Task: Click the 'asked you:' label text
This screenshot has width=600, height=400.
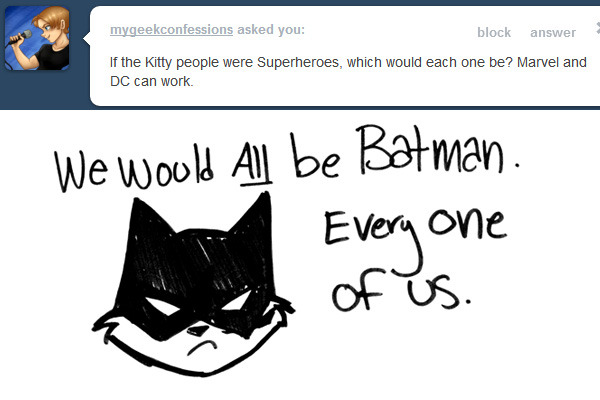Action: pyautogui.click(x=271, y=29)
